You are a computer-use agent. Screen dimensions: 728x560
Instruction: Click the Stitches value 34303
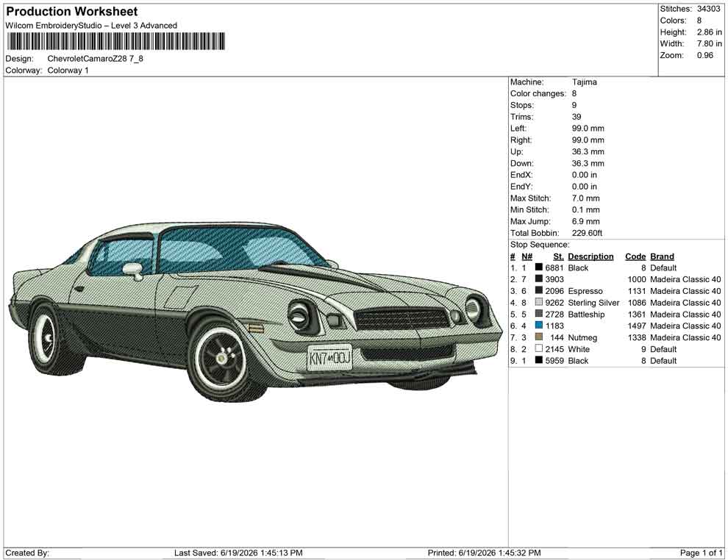click(708, 9)
